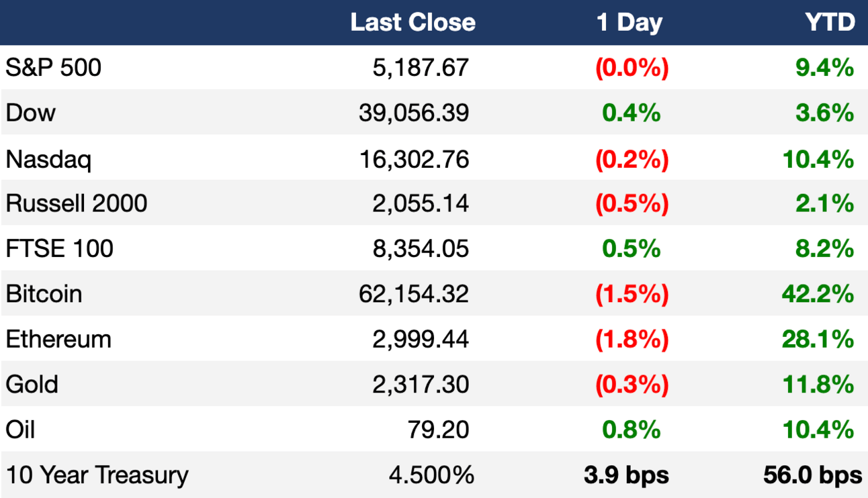Click Bitcoin YTD value 42.2%
This screenshot has height=498, width=868.
click(x=818, y=293)
